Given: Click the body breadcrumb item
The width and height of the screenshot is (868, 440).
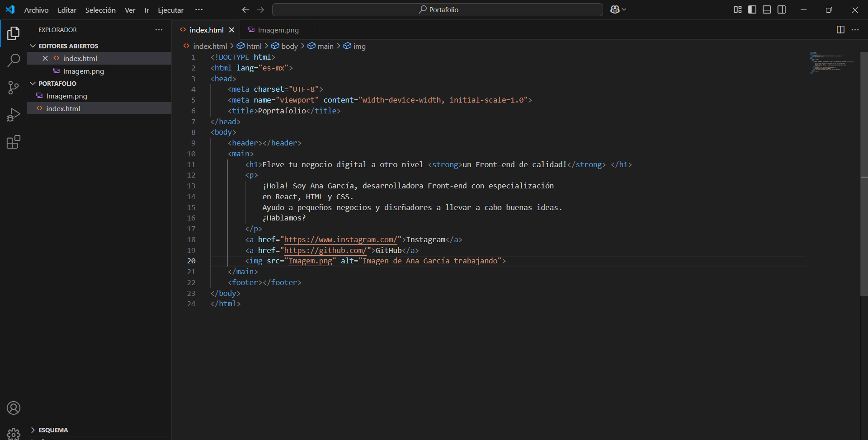Looking at the screenshot, I should [284, 46].
